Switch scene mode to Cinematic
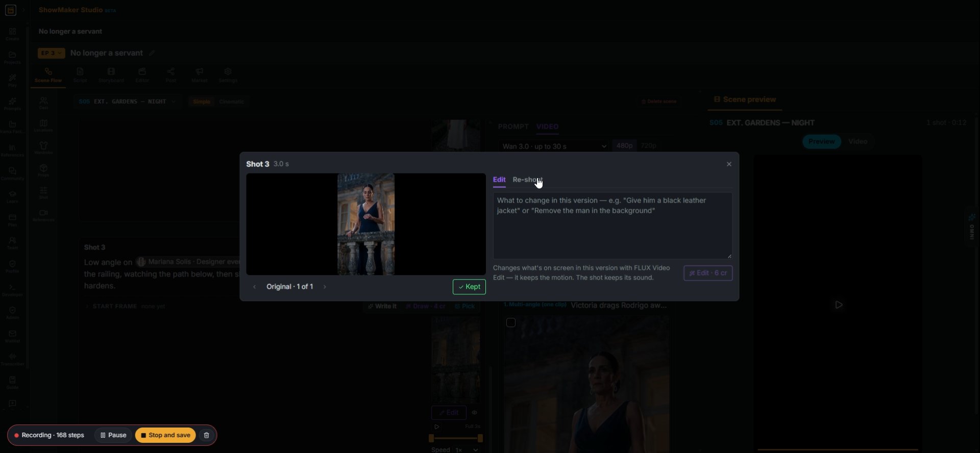 coord(231,102)
